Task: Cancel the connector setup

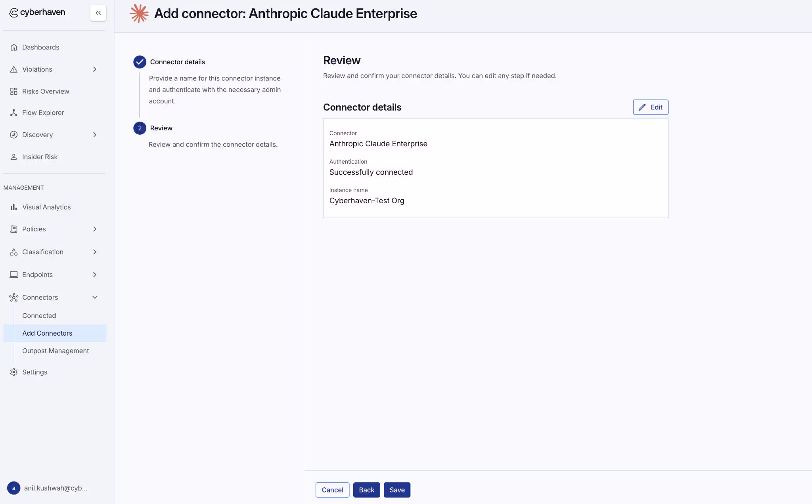Action: click(x=332, y=490)
